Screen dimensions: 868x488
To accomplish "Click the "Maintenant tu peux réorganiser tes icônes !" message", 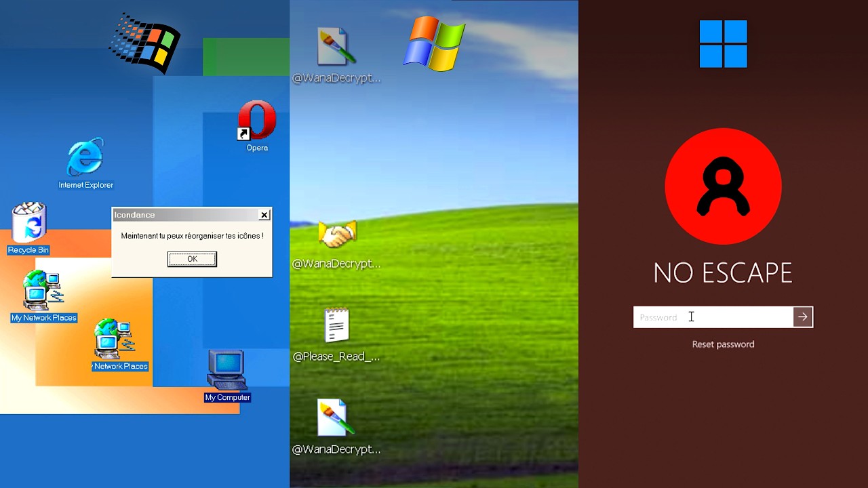I will pos(192,236).
